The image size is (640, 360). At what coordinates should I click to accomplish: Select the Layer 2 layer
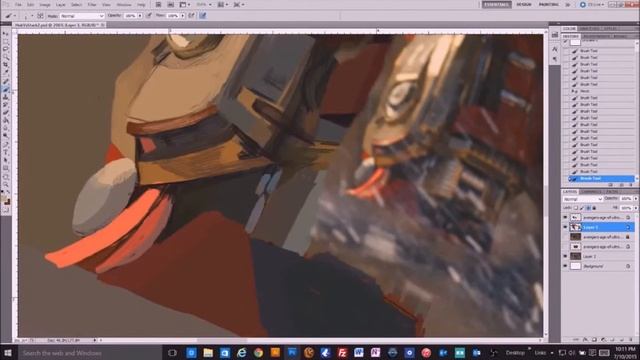[599, 256]
